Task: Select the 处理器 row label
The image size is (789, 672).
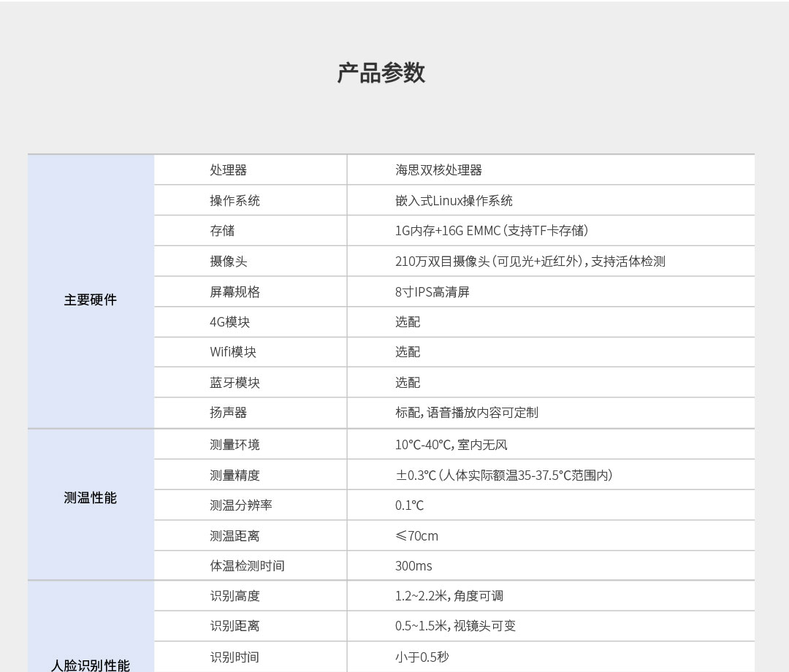Action: pyautogui.click(x=229, y=170)
